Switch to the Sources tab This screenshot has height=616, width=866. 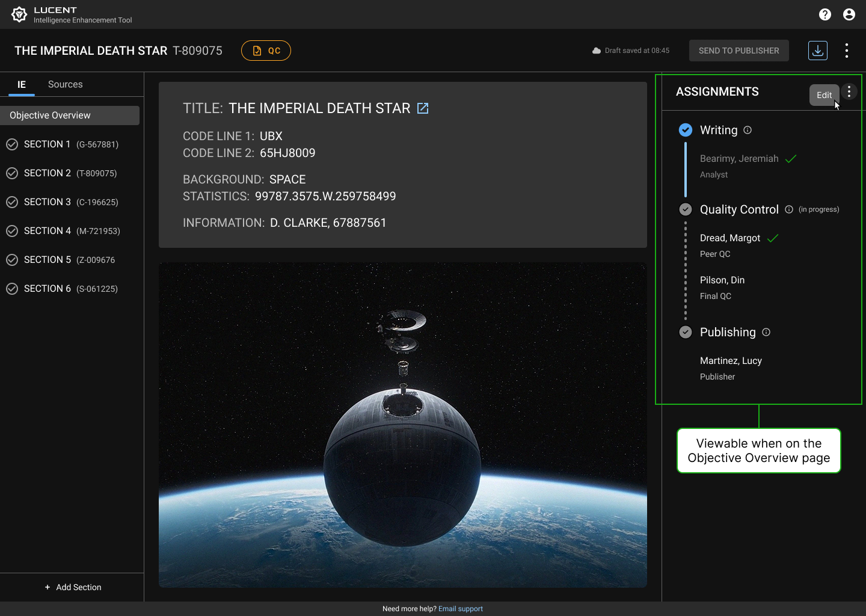[66, 84]
